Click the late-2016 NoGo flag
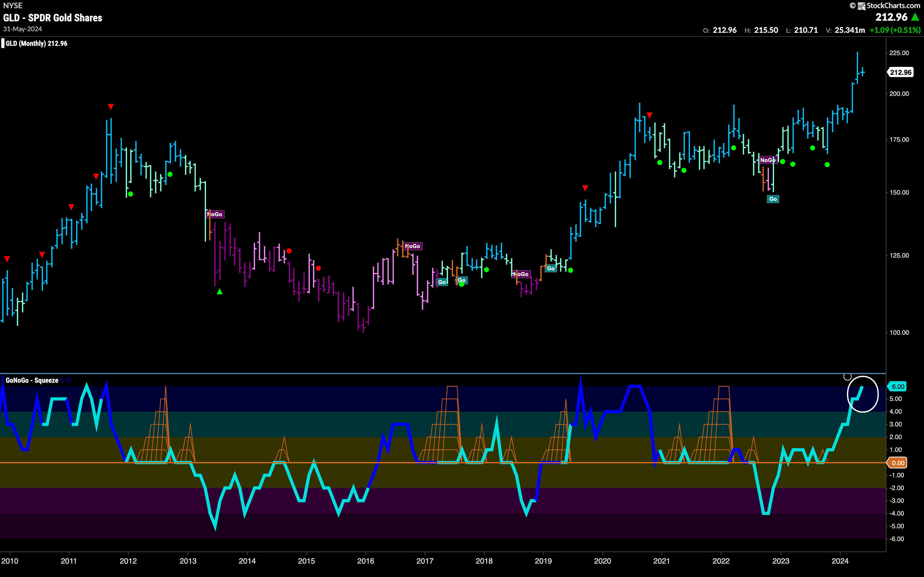 [x=413, y=246]
